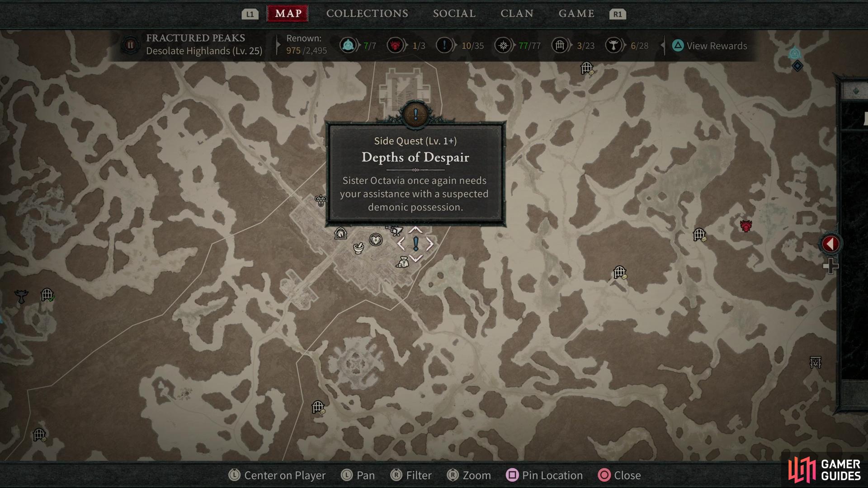
Task: Click the cellar dungeon icon south area
Action: 318,406
